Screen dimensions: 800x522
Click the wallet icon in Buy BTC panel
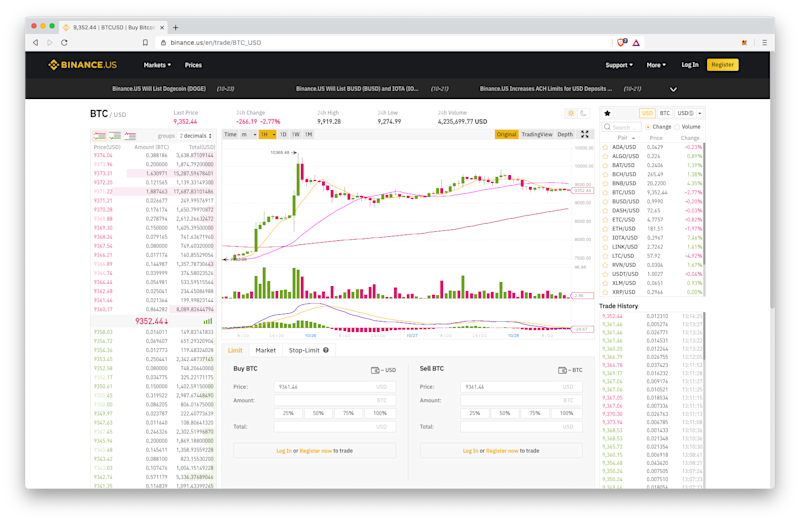pyautogui.click(x=375, y=370)
